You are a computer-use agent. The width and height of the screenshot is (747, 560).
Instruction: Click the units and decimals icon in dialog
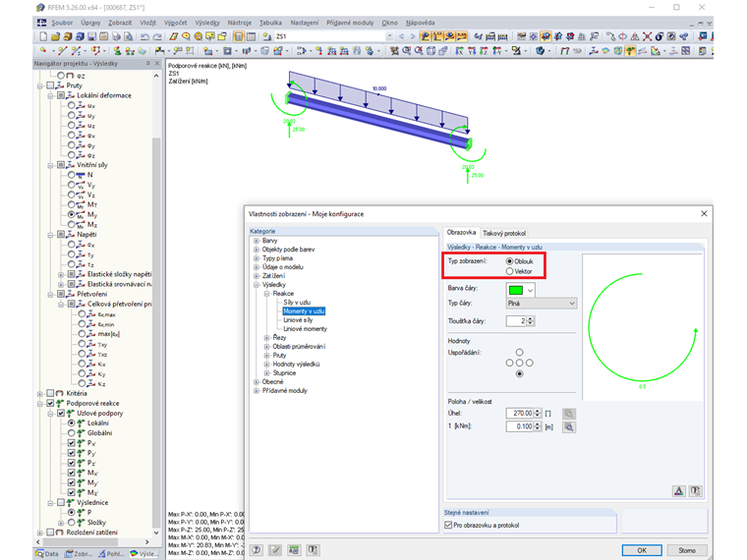point(294,550)
